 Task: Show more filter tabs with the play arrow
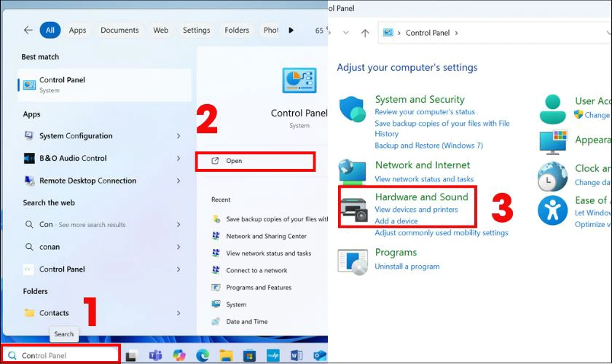[x=291, y=30]
